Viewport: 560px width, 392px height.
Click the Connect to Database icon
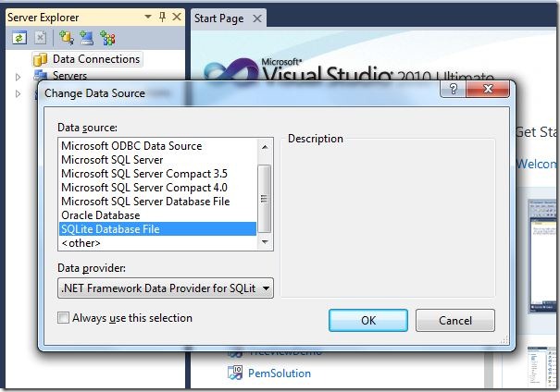(67, 38)
